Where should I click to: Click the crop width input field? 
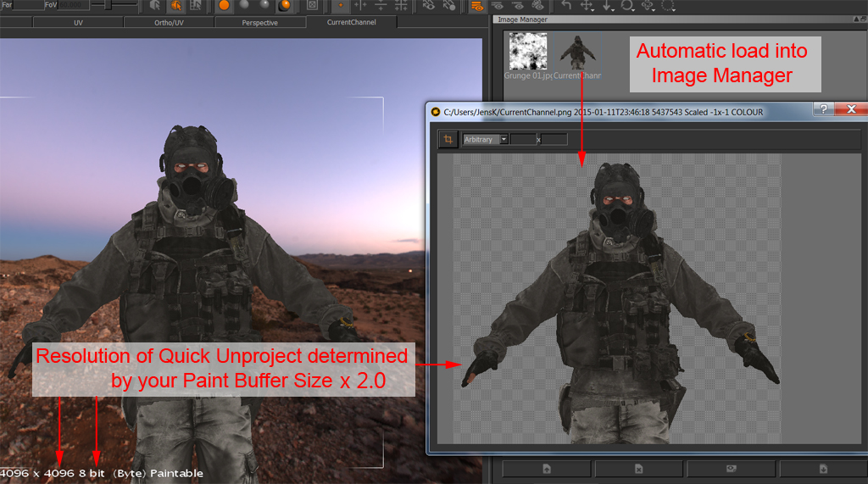522,139
